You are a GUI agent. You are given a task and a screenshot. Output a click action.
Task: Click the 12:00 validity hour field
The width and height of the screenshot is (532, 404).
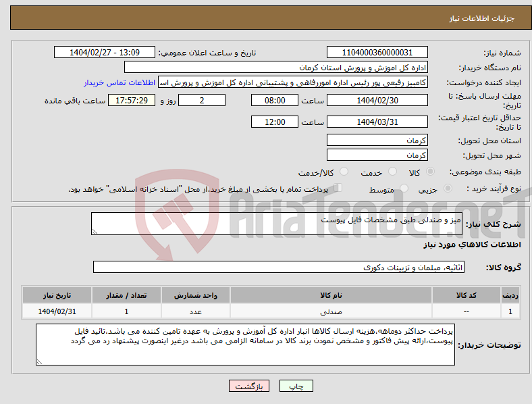275,122
